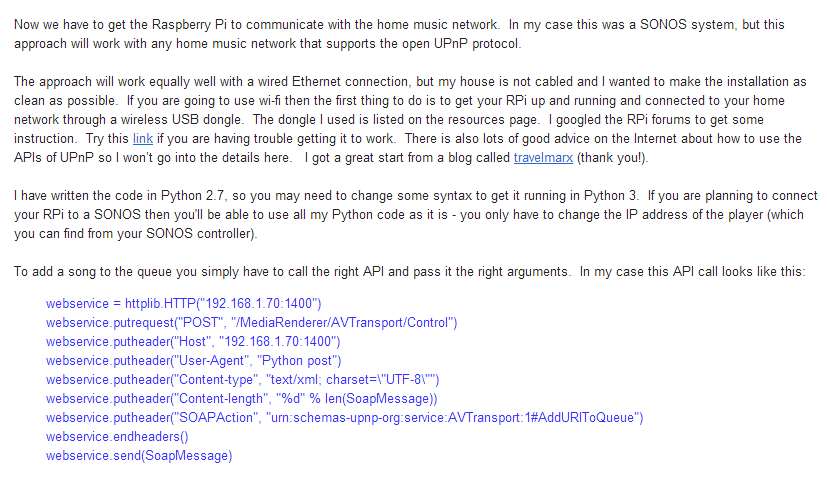Open the travelmarx blog link
The image size is (827, 479).
pyautogui.click(x=543, y=158)
